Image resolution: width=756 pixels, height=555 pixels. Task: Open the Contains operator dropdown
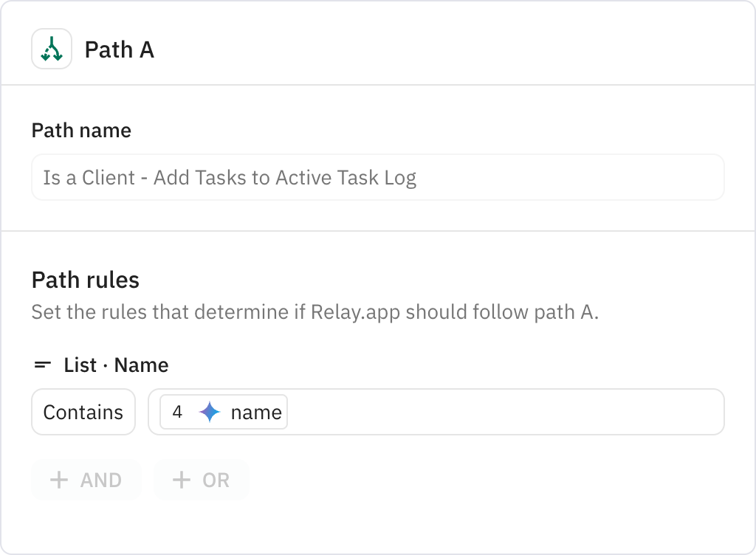pos(83,412)
